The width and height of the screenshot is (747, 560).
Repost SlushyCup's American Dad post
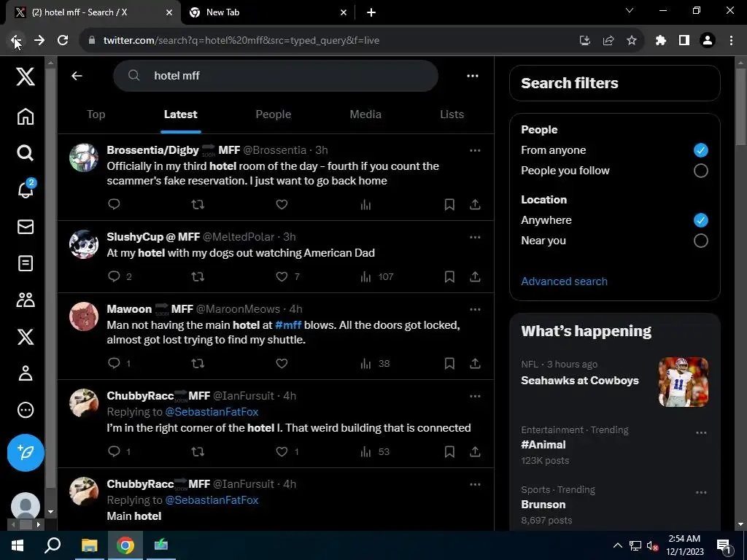pyautogui.click(x=198, y=276)
